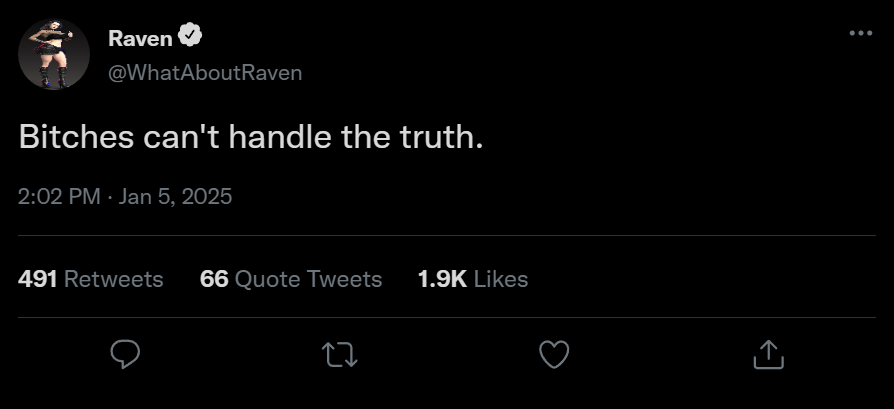Click the verified badge beside Raven
The image size is (894, 409).
(x=190, y=37)
